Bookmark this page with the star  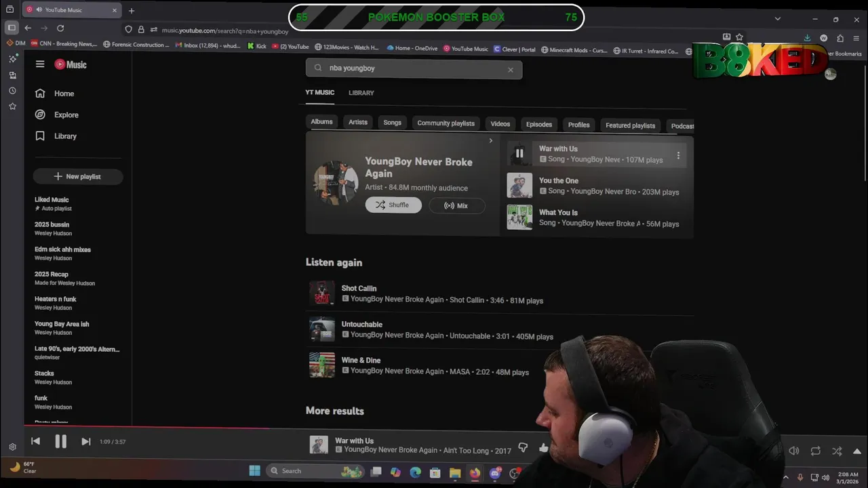pos(739,37)
